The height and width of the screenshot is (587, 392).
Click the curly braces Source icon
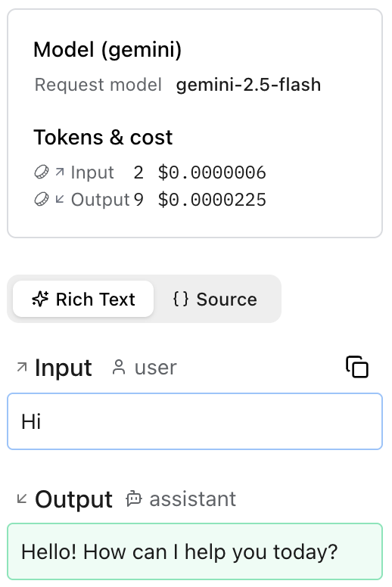click(x=181, y=299)
